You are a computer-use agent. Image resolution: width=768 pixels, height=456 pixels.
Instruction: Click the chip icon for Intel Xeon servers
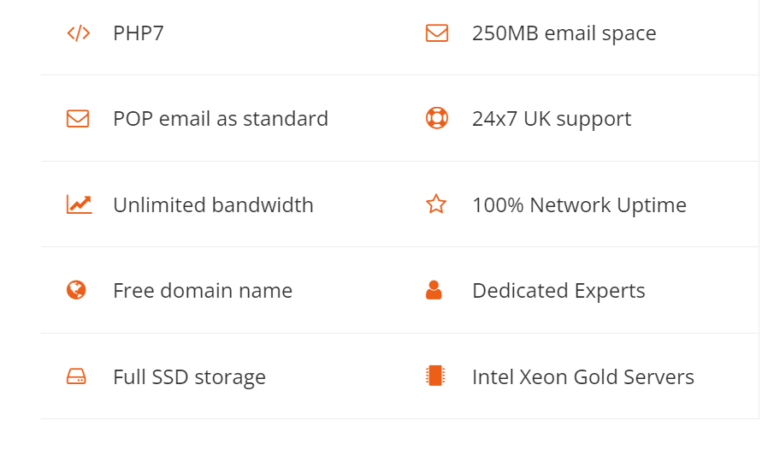(434, 377)
